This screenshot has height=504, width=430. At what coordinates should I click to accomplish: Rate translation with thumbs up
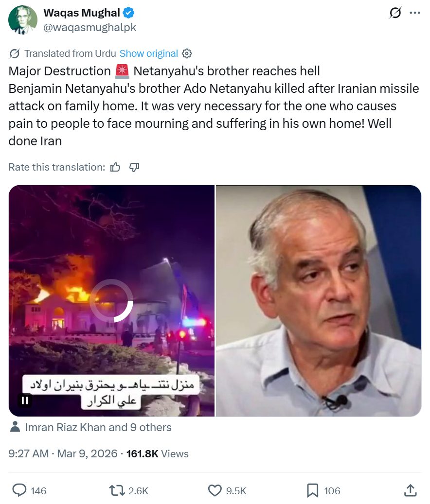115,167
